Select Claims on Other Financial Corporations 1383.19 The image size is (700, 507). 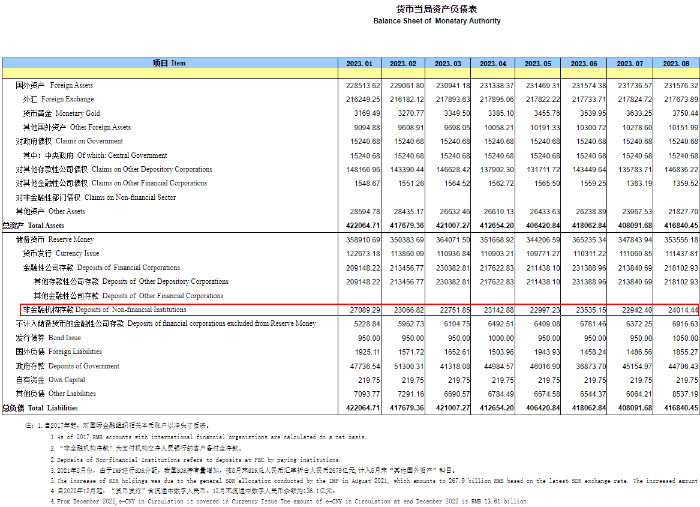click(639, 183)
